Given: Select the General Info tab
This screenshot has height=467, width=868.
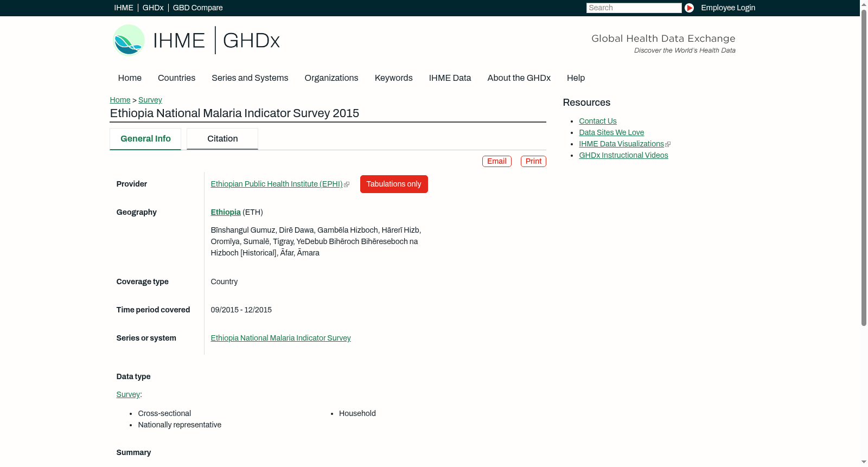Looking at the screenshot, I should tap(145, 139).
